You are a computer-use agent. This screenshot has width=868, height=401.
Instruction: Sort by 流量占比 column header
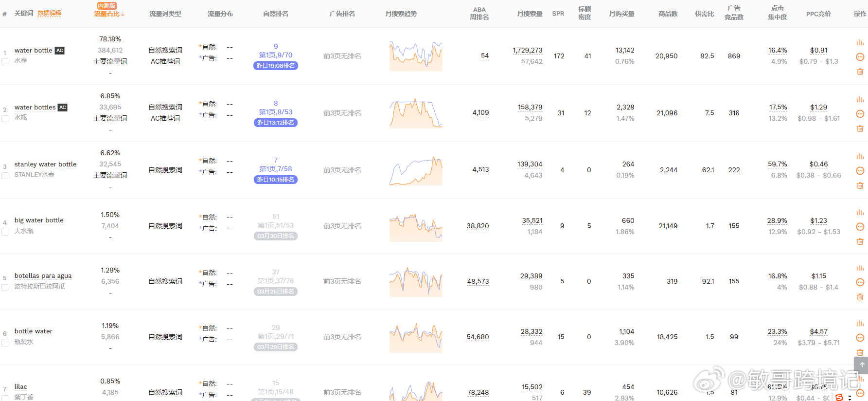[109, 14]
